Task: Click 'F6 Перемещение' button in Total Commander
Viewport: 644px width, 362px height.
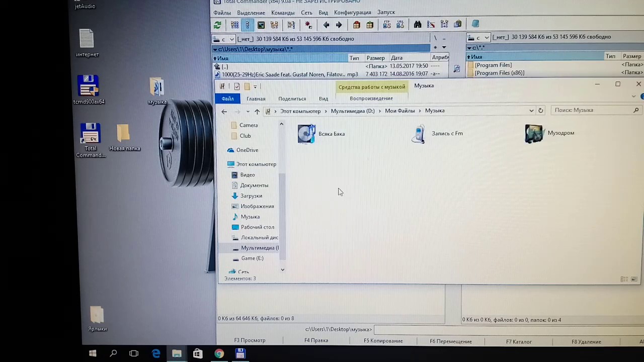Action: (x=451, y=341)
